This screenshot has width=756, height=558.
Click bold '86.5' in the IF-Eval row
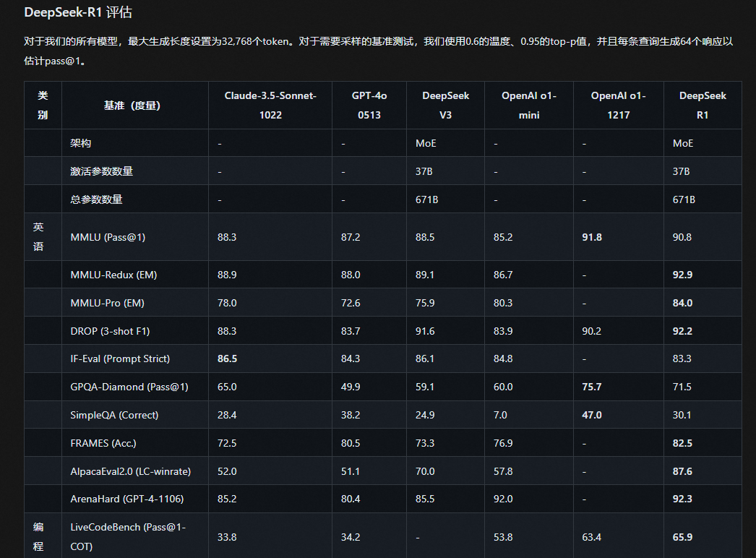tap(227, 359)
